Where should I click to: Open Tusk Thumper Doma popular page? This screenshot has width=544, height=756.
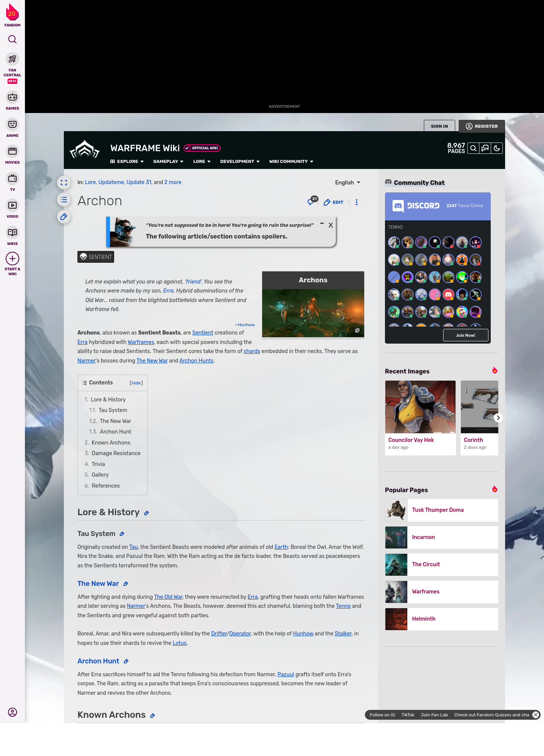(442, 510)
